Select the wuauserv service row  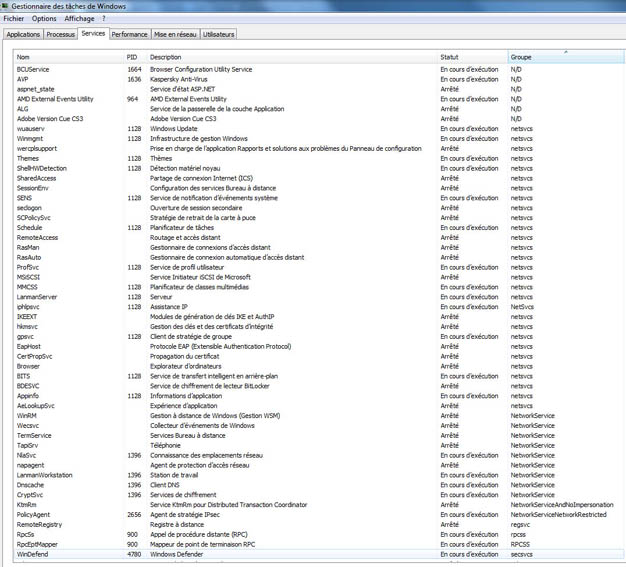coord(319,129)
